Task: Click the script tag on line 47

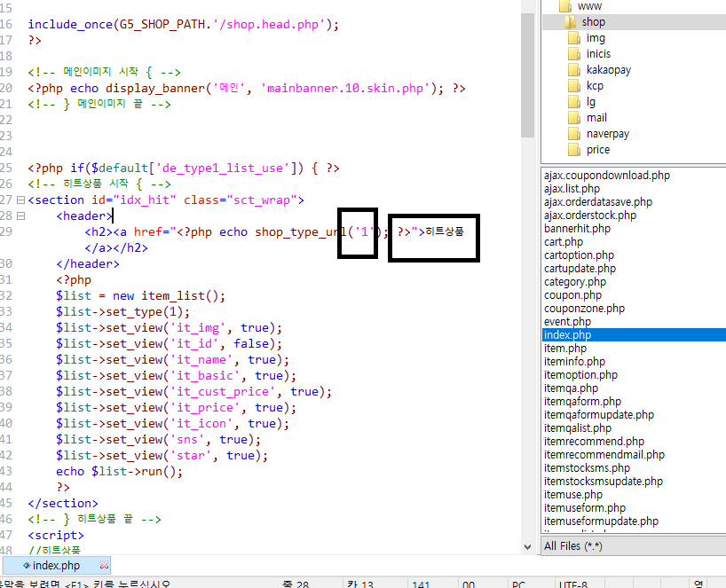Action: 56,536
